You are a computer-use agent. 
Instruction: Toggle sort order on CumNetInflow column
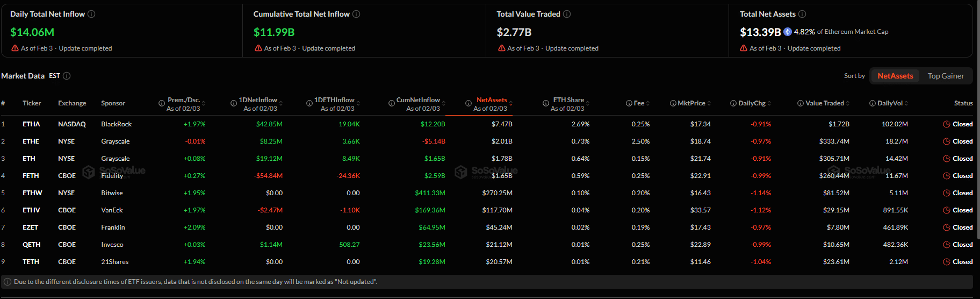[444, 103]
